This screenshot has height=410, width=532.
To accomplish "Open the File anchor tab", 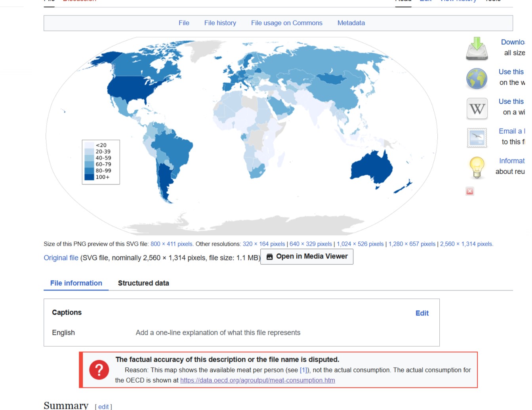I will coord(184,23).
